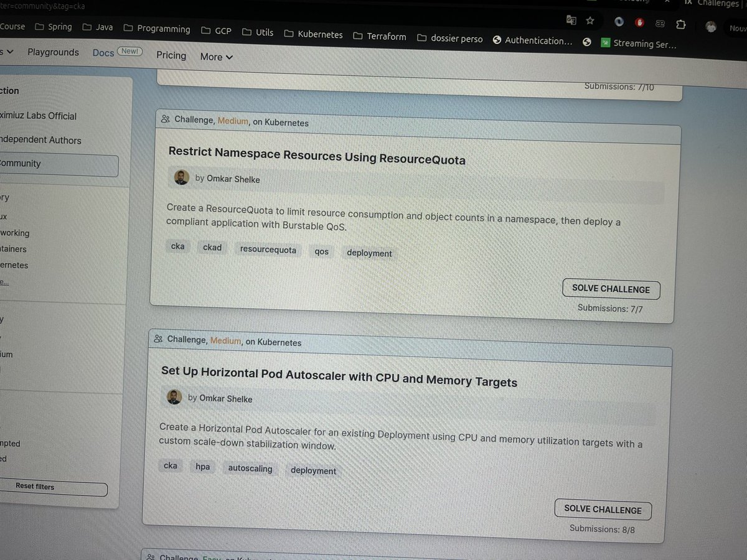Open the Authentication… bookmark
This screenshot has height=560, width=747.
pos(532,40)
